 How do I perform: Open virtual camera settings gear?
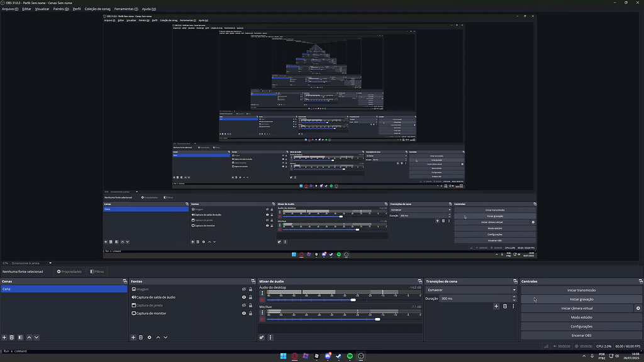tap(638, 308)
